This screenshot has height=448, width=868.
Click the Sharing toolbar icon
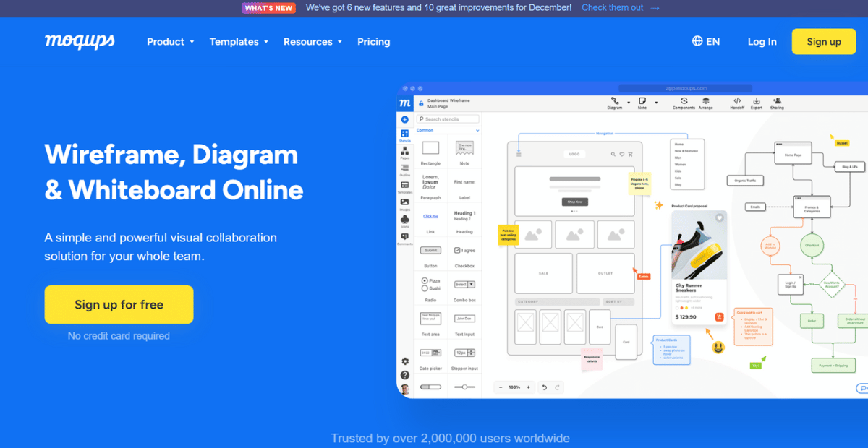tap(777, 101)
